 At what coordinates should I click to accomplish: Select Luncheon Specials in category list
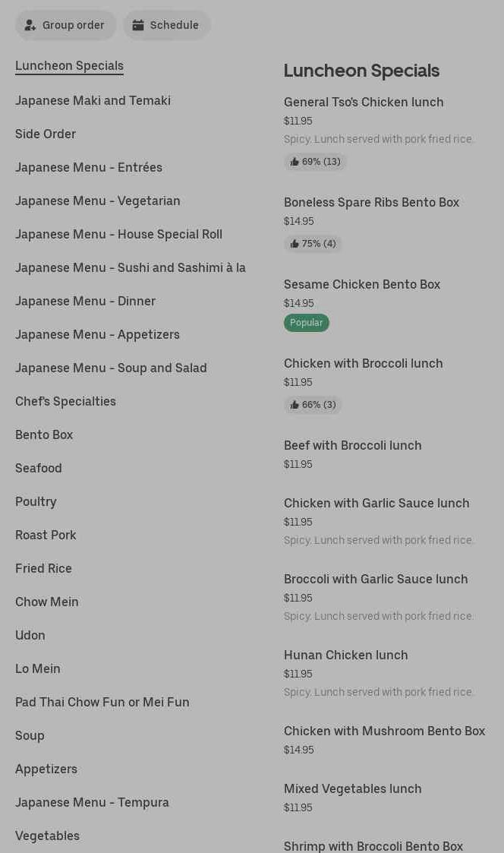69,66
